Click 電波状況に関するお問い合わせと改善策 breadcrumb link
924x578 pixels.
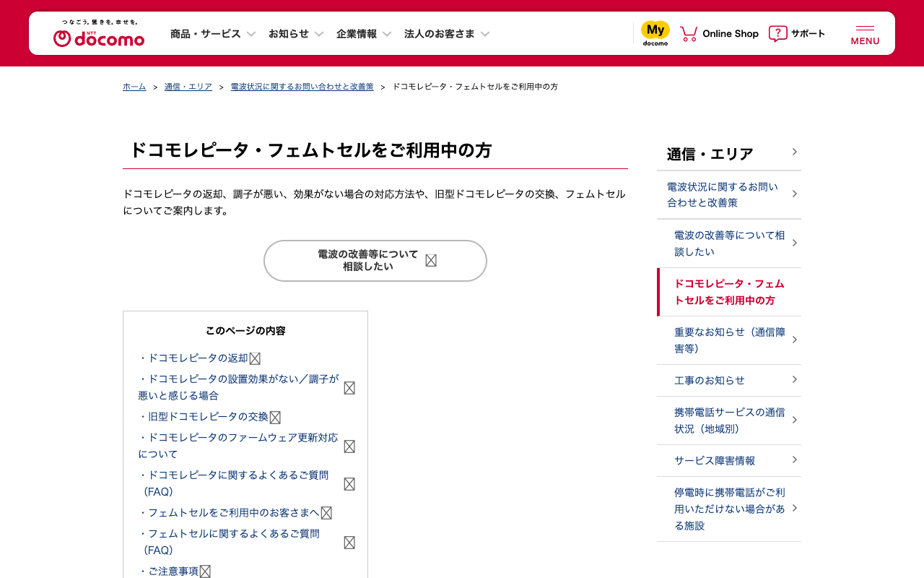click(302, 87)
